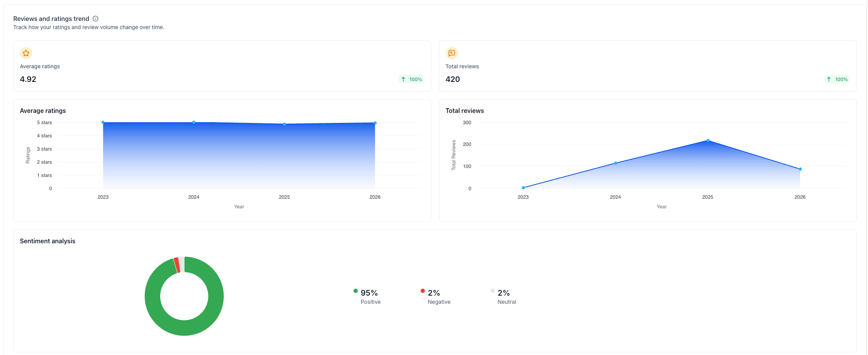The height and width of the screenshot is (355, 868).
Task: Click the '1 stars' axis label
Action: coord(44,175)
